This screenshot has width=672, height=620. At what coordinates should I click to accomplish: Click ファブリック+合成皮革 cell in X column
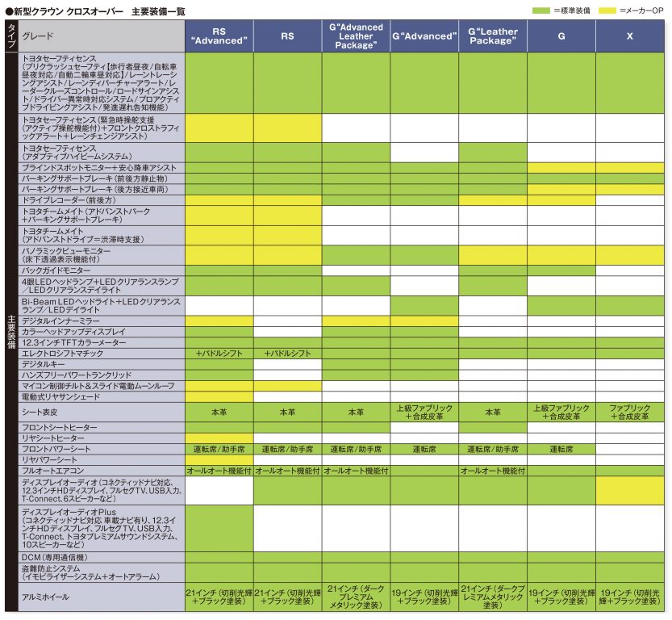point(630,412)
